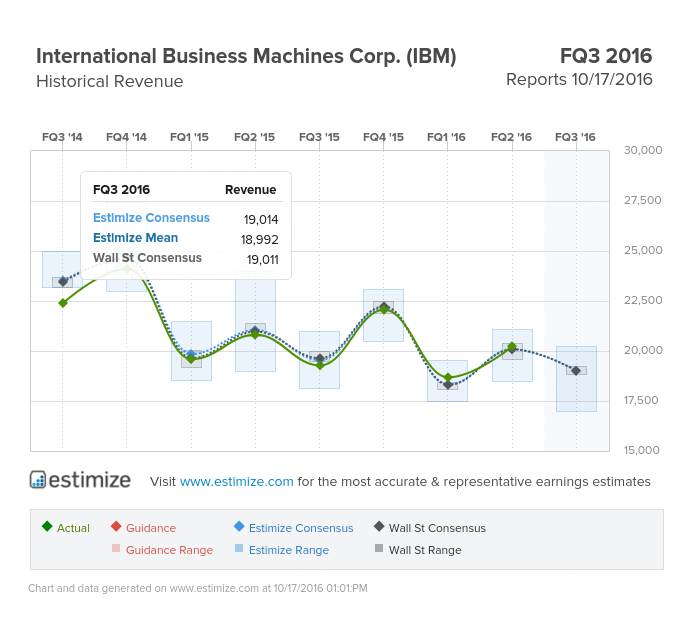Click the FQ1 '16 axis label
Screen dimensions: 685x620
(x=446, y=137)
